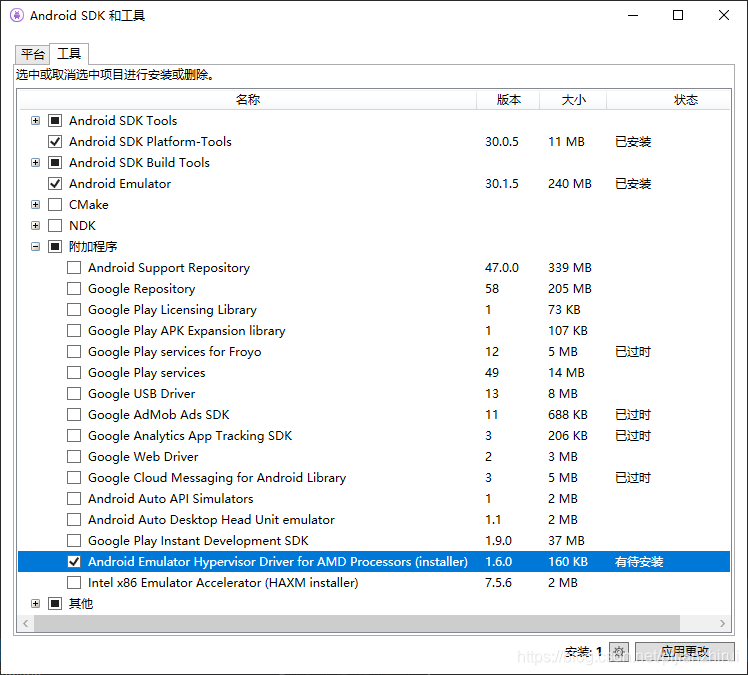Sort by the 大小 column header
The width and height of the screenshot is (748, 675).
click(x=573, y=100)
